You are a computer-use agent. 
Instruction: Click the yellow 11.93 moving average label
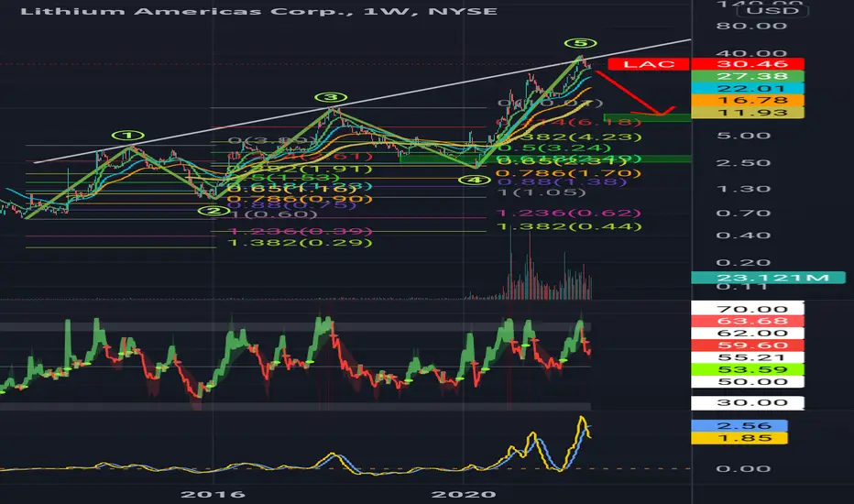pyautogui.click(x=748, y=113)
